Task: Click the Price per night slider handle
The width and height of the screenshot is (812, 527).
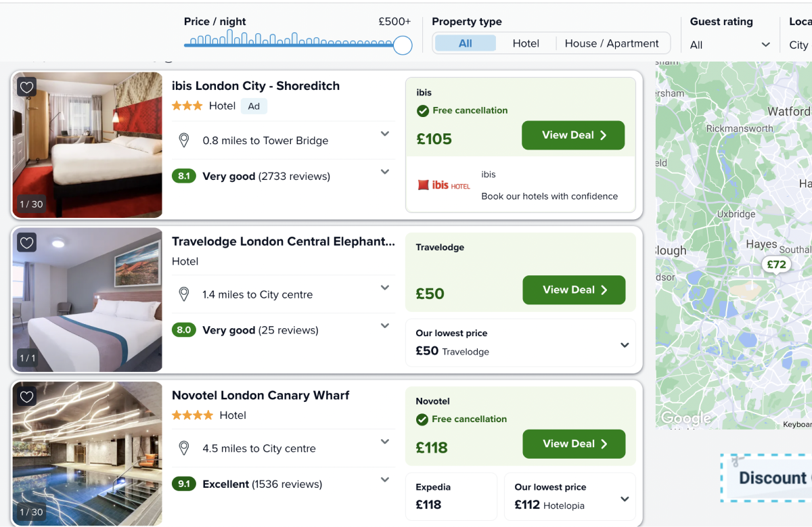Action: [x=403, y=45]
